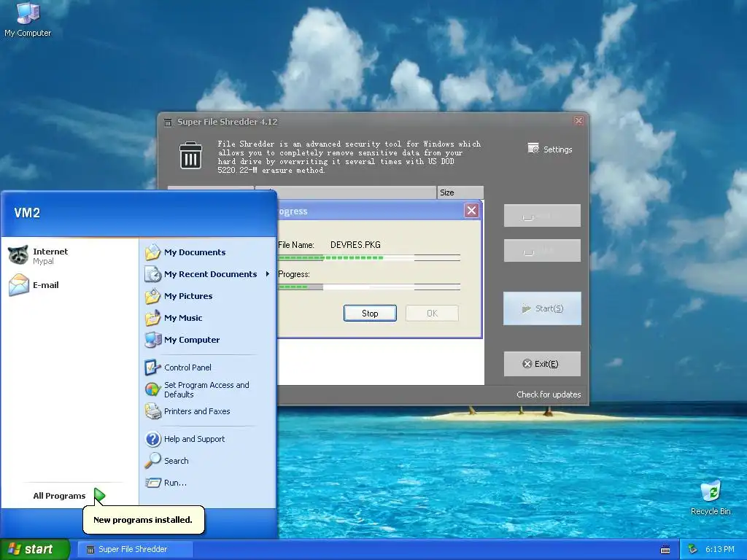Image resolution: width=747 pixels, height=560 pixels.
Task: Click the My Computer monitor icon in Start menu
Action: coord(153,340)
